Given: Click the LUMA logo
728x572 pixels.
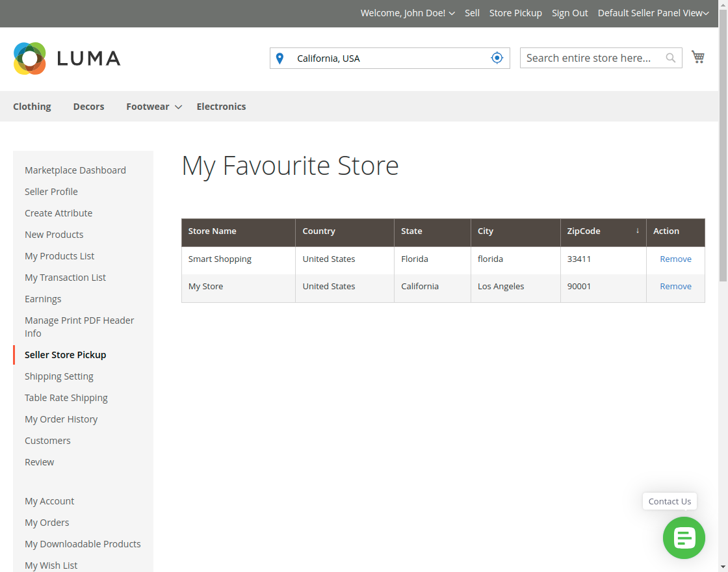Looking at the screenshot, I should click(66, 58).
